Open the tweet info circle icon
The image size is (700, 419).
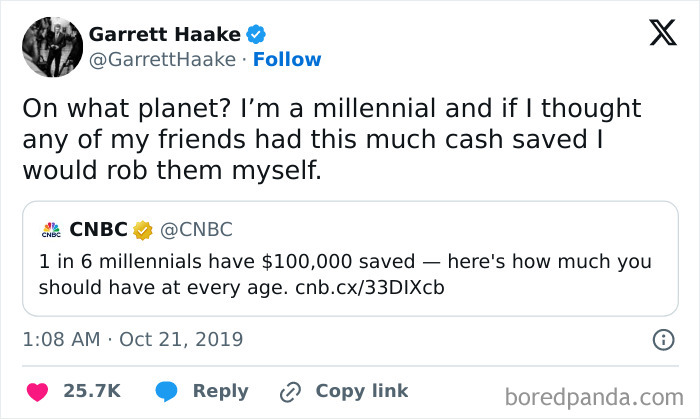662,340
